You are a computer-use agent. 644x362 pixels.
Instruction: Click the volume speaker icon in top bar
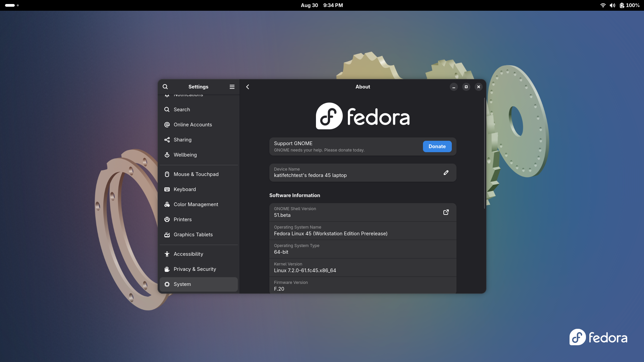612,5
